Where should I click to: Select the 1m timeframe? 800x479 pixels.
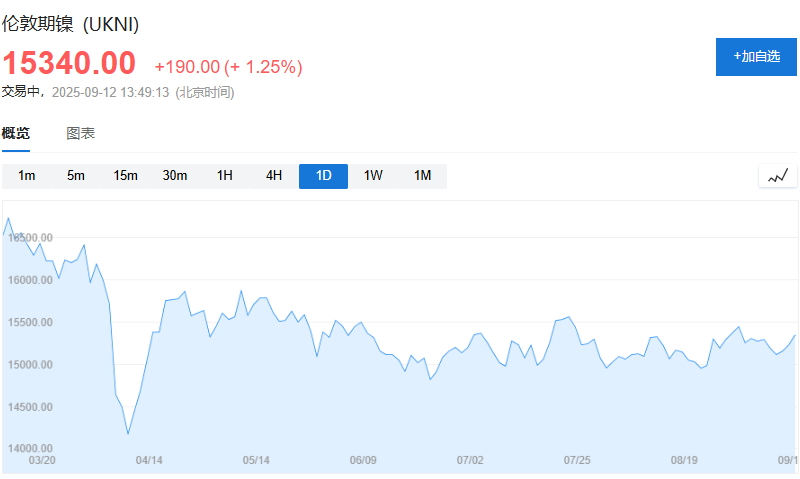click(x=27, y=176)
